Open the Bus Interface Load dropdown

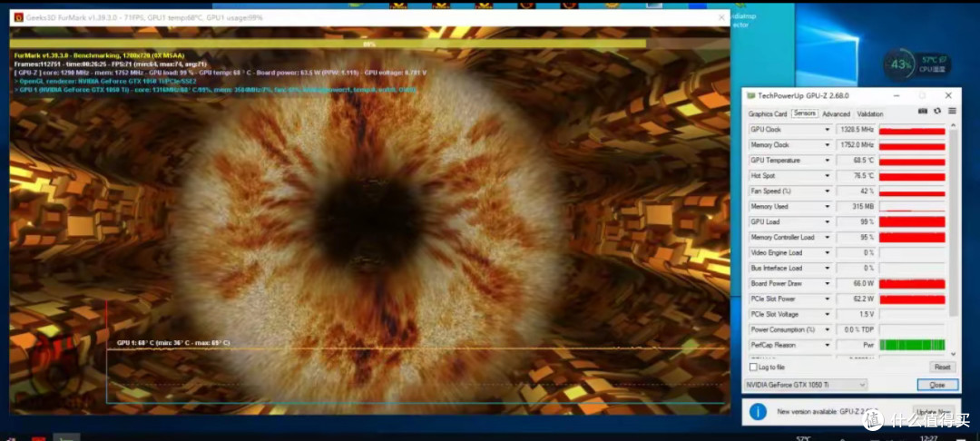tap(828, 268)
